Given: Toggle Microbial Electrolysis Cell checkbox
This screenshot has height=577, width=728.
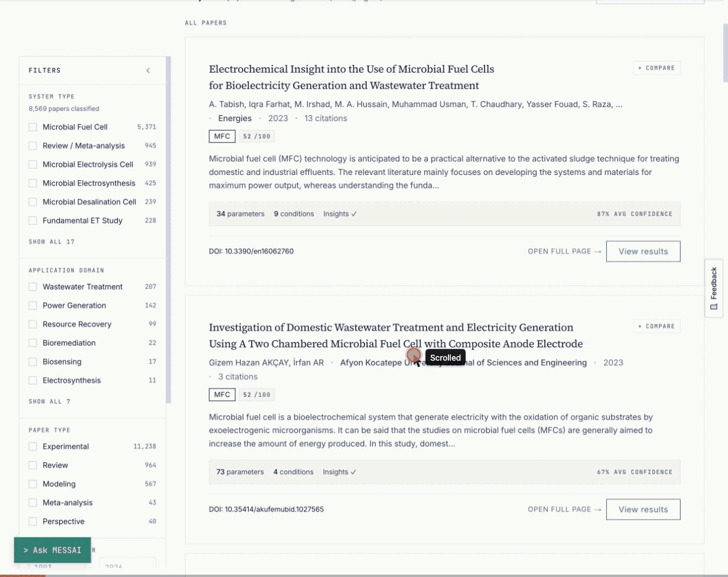Looking at the screenshot, I should point(32,164).
